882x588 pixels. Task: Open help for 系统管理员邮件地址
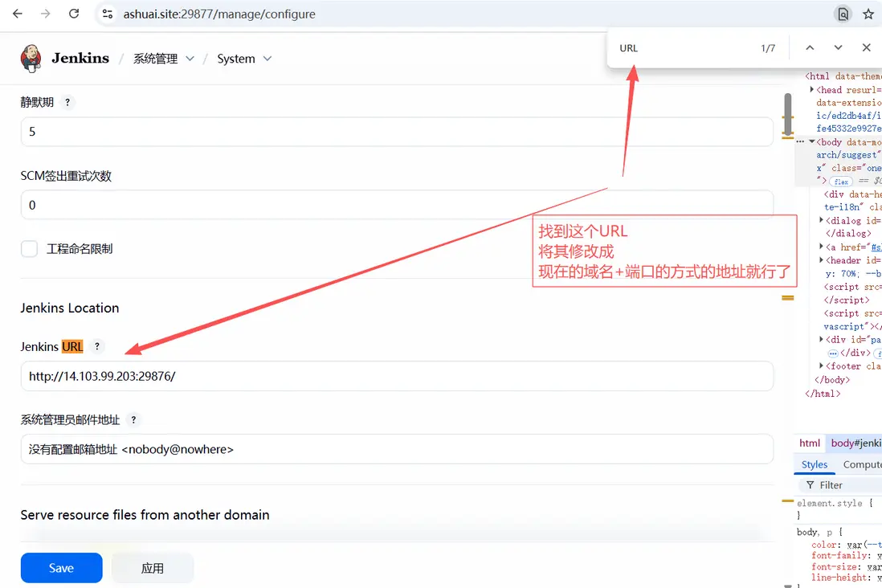tap(133, 420)
